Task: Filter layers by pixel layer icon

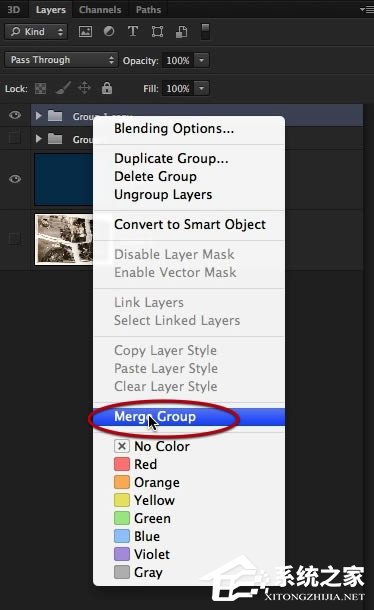Action: [85, 32]
